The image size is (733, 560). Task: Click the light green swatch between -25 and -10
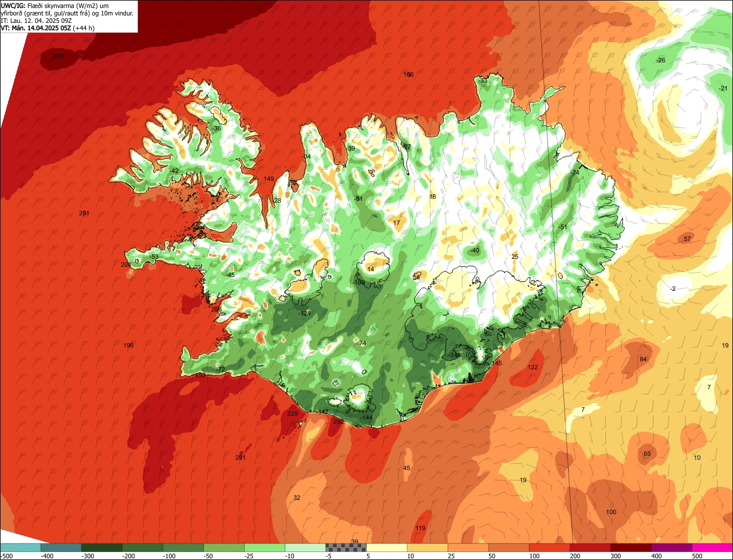pos(265,548)
